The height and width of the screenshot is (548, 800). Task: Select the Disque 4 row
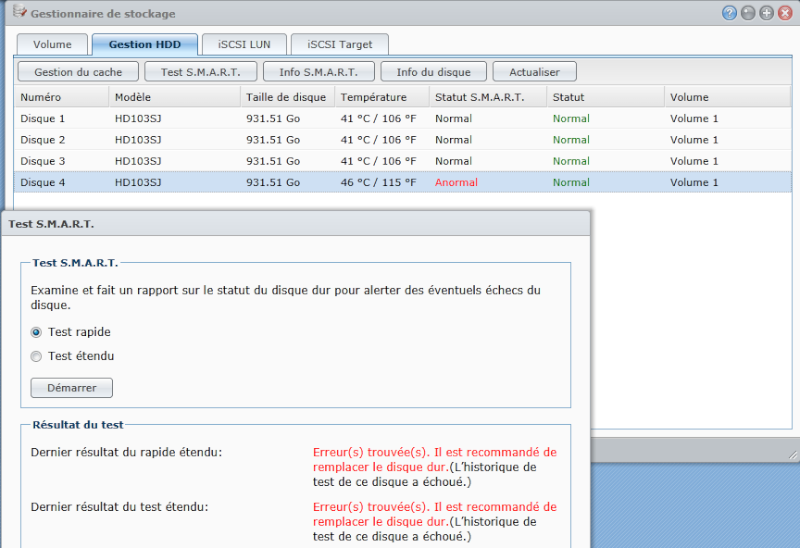point(403,182)
